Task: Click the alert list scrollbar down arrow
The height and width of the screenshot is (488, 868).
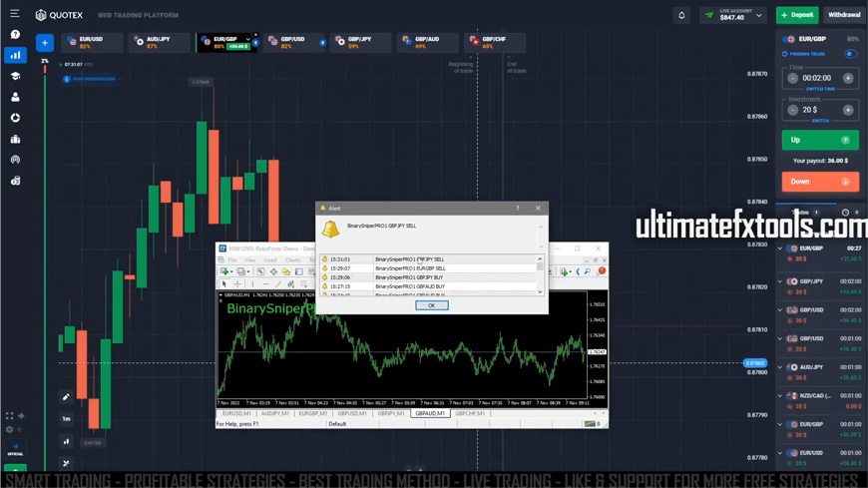Action: (x=540, y=291)
